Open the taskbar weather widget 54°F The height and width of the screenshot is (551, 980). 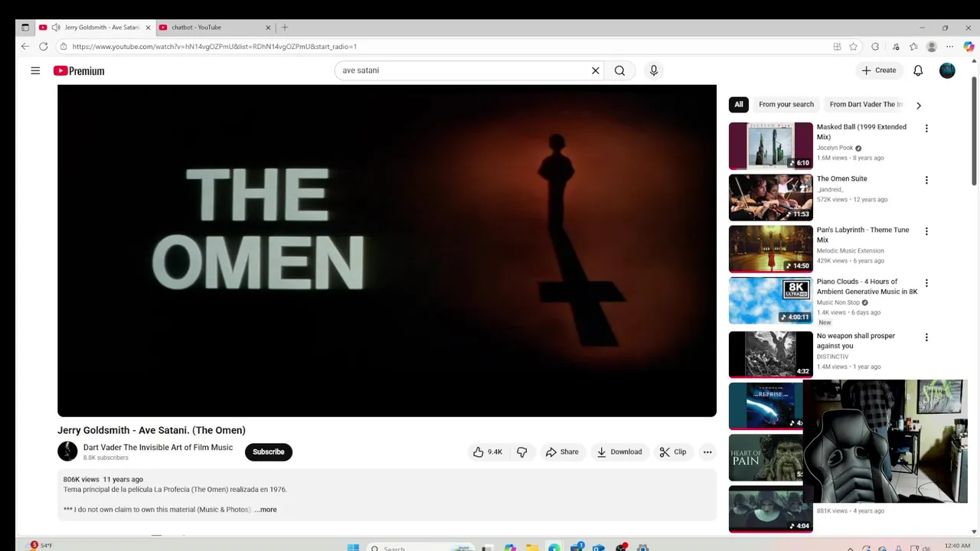(x=40, y=546)
